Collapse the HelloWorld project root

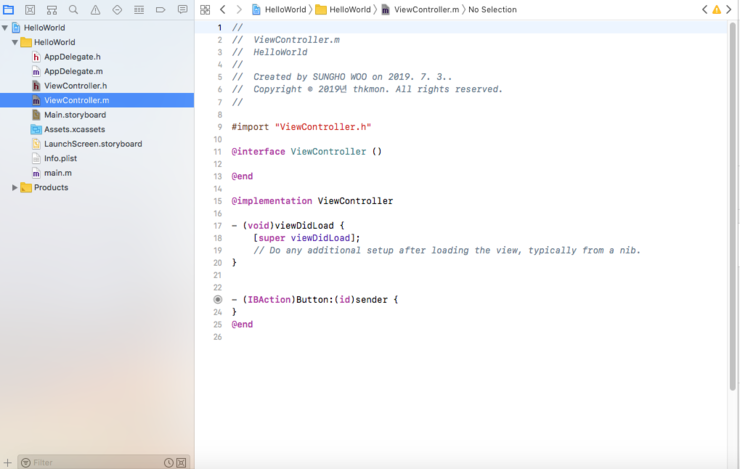click(x=5, y=28)
